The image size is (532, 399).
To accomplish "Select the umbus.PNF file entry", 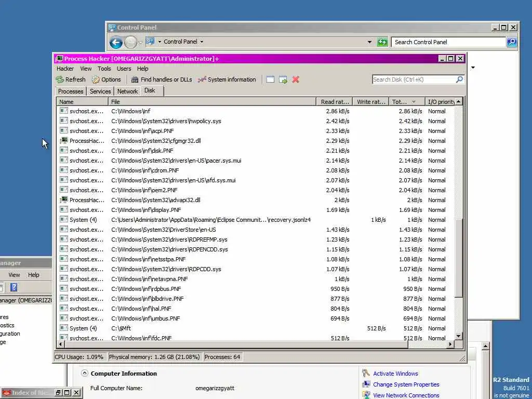I will [x=145, y=318].
